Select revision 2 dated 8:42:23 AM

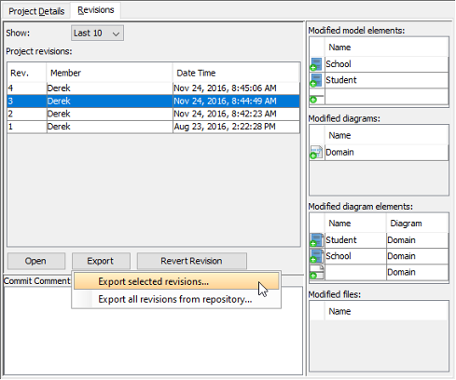[153, 114]
